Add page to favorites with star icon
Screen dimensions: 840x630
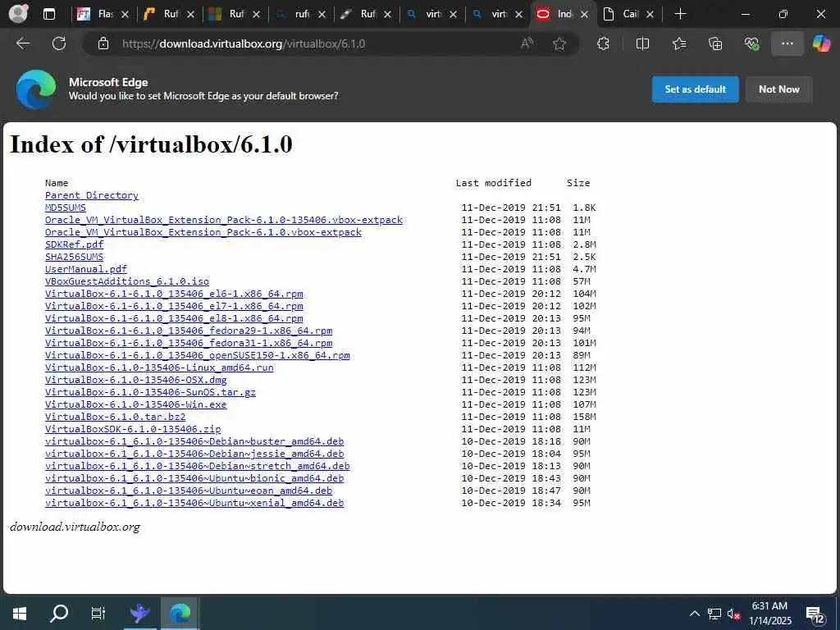point(559,43)
